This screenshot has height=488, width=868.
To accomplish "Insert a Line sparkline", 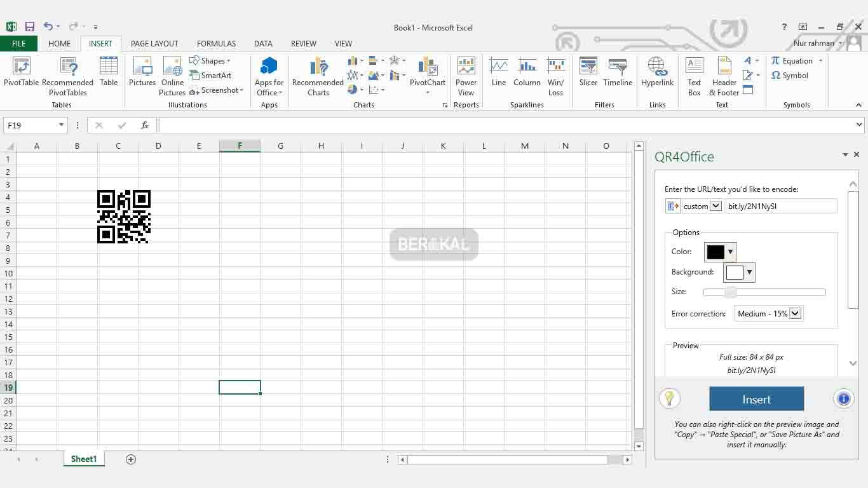I will pyautogui.click(x=499, y=72).
